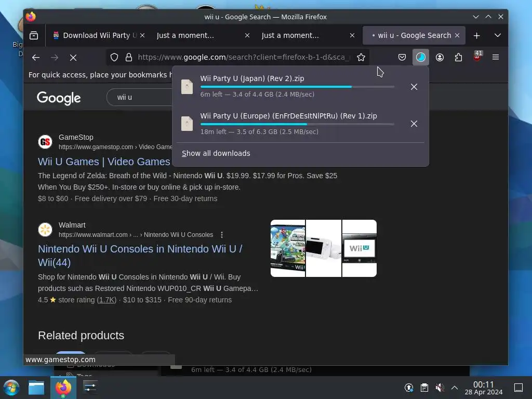Go back to the previous page
Image resolution: width=532 pixels, height=399 pixels.
36,57
